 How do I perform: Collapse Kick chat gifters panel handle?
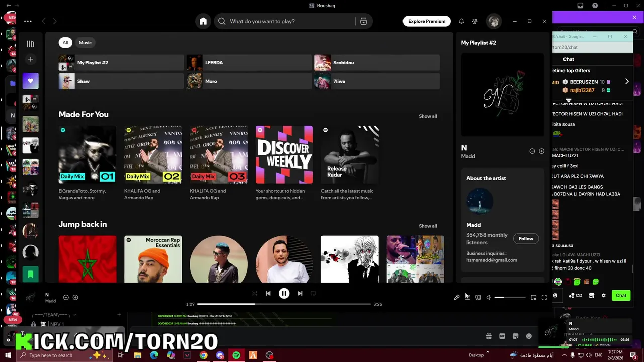569,100
